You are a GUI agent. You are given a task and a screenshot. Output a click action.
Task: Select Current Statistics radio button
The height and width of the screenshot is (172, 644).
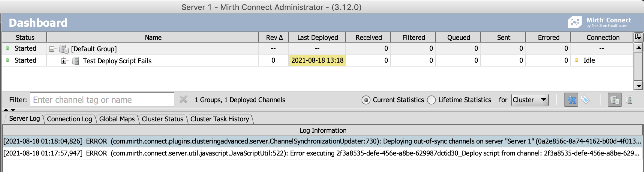coord(366,100)
